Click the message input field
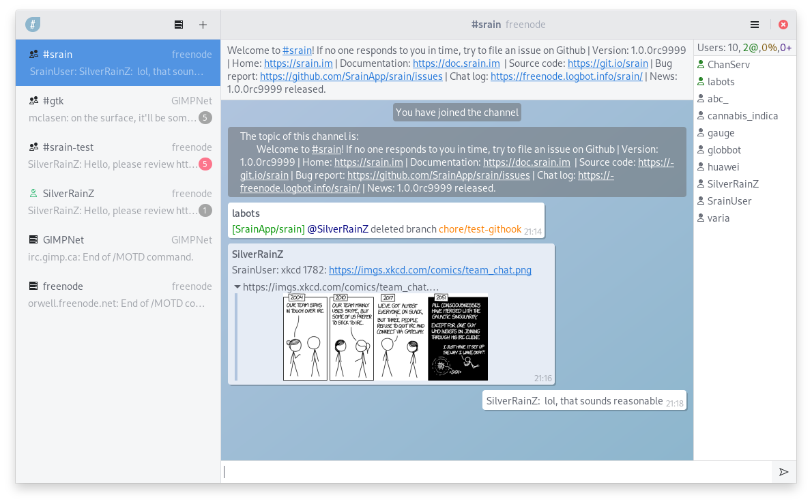The image size is (812, 504). (497, 472)
